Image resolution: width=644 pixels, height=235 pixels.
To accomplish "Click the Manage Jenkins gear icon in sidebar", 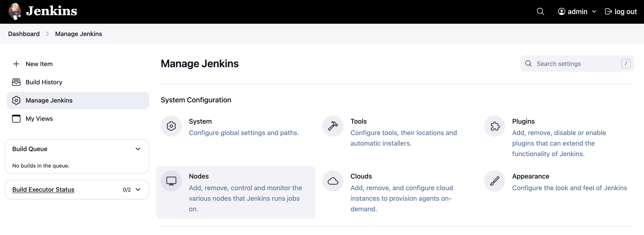I will 16,101.
